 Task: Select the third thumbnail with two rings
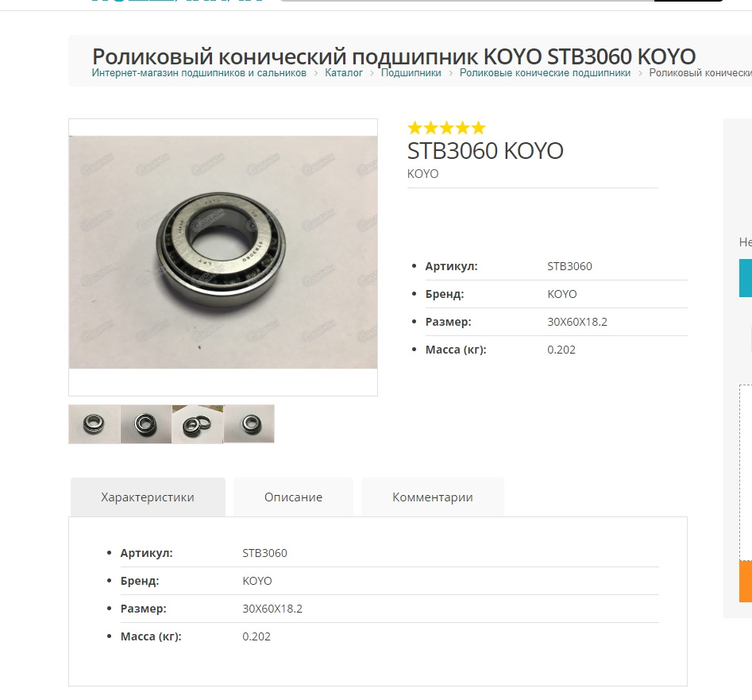pos(198,424)
